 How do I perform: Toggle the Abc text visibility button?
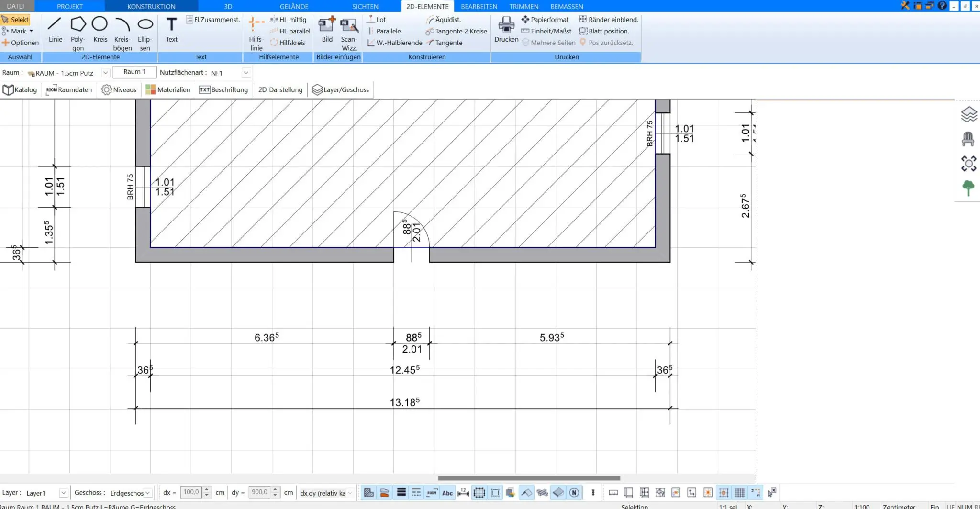coord(447,493)
